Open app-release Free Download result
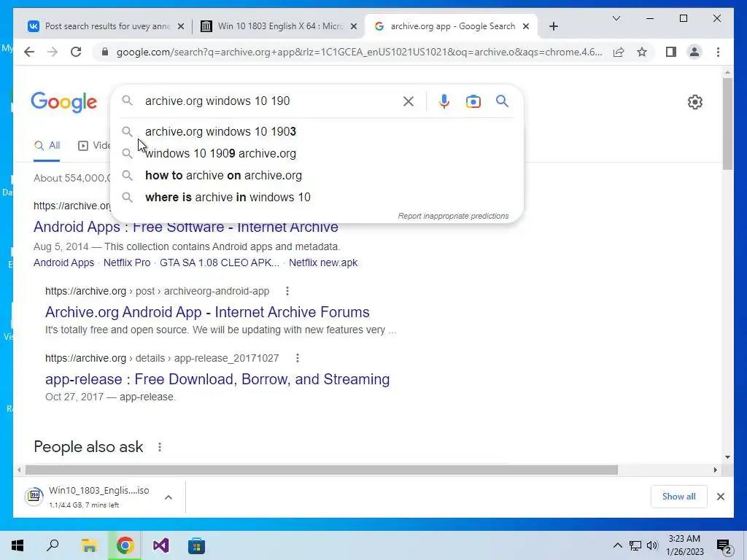This screenshot has height=560, width=747. pyautogui.click(x=217, y=379)
